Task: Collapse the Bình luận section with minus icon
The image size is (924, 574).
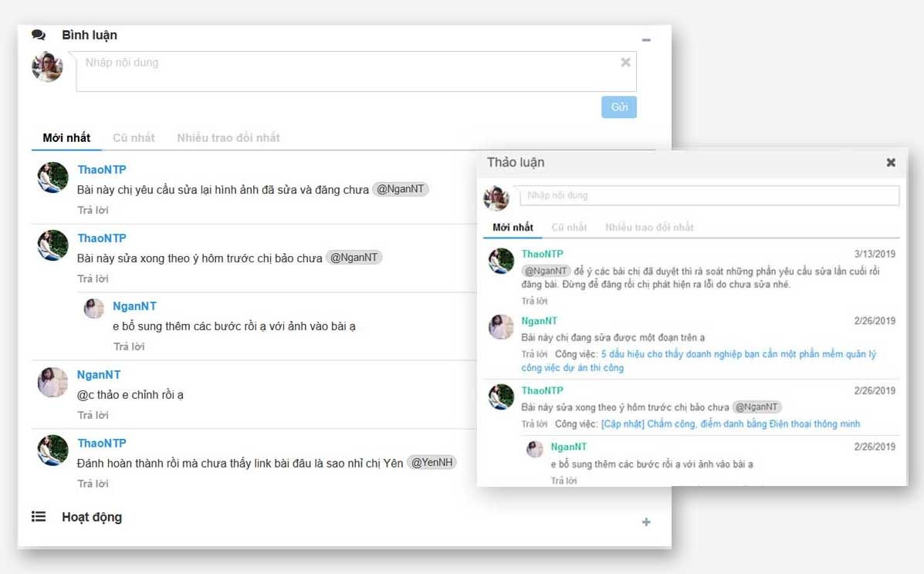Action: click(x=646, y=40)
